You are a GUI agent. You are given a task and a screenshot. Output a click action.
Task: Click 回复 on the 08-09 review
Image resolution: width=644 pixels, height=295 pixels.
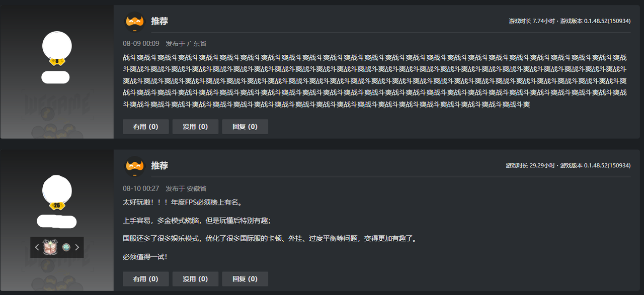click(245, 127)
